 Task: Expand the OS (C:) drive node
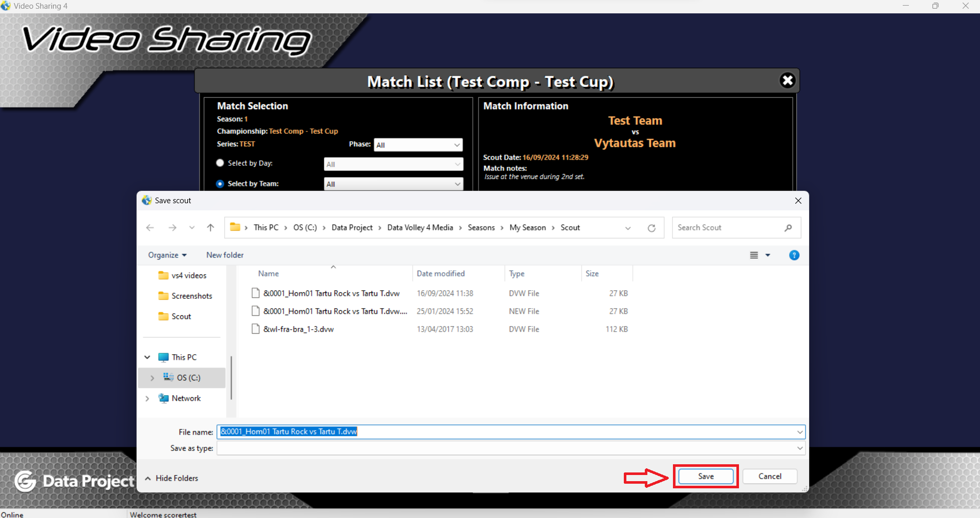tap(152, 378)
